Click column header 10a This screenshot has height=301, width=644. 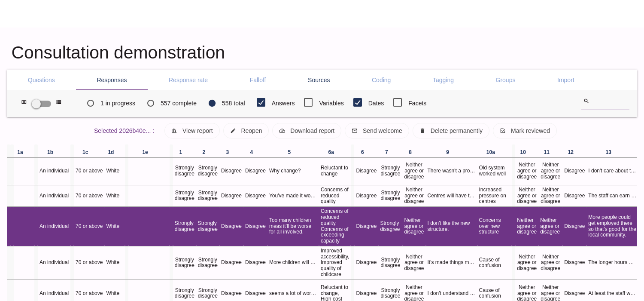click(491, 152)
